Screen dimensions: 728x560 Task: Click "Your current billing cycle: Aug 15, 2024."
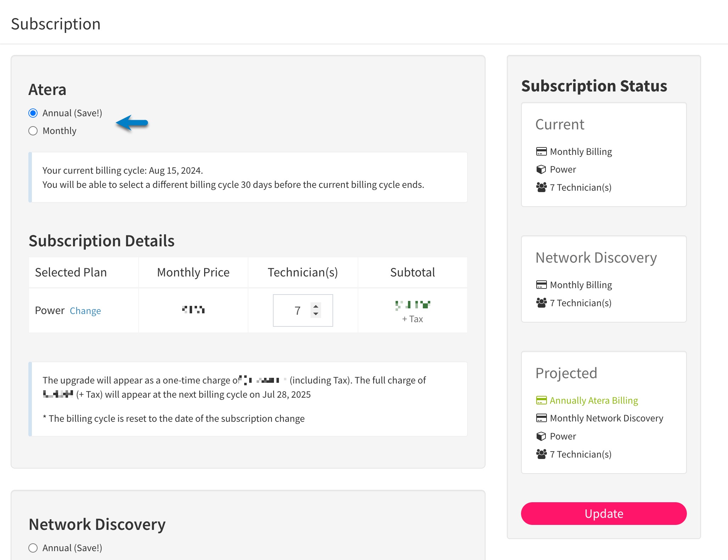tap(123, 170)
